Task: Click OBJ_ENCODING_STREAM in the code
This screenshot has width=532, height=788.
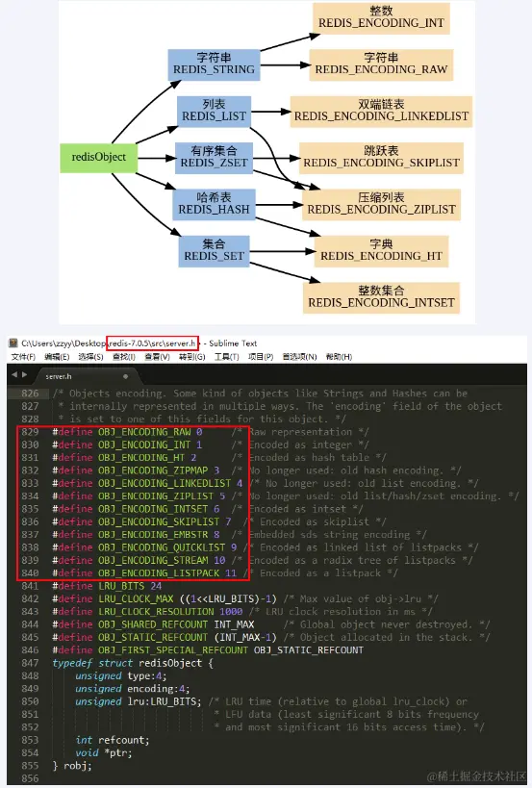Action: click(153, 560)
